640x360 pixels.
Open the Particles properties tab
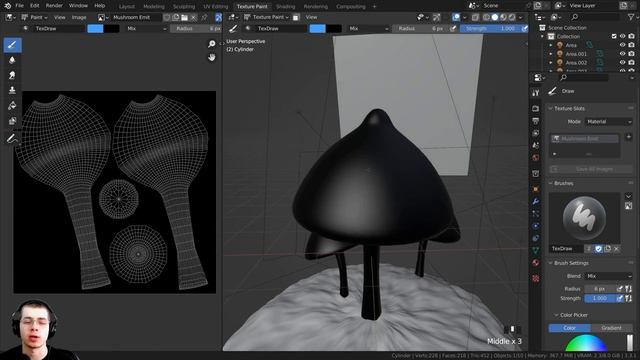click(x=536, y=213)
